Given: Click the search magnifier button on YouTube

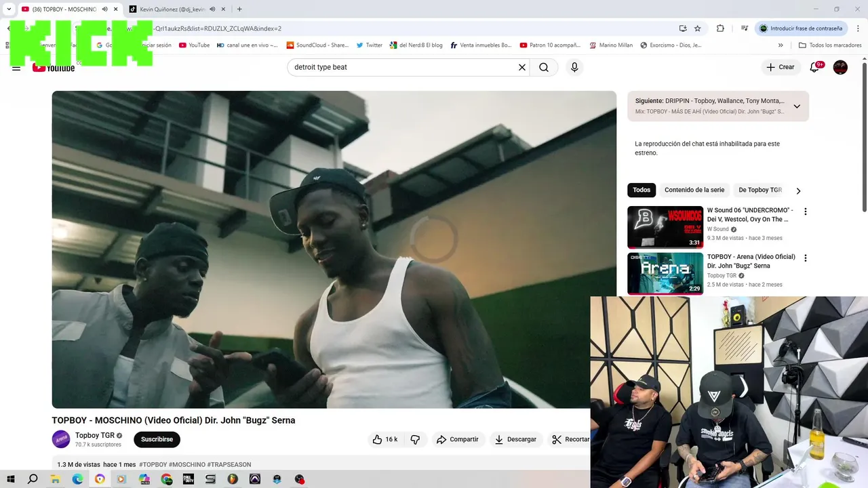Looking at the screenshot, I should (x=544, y=67).
